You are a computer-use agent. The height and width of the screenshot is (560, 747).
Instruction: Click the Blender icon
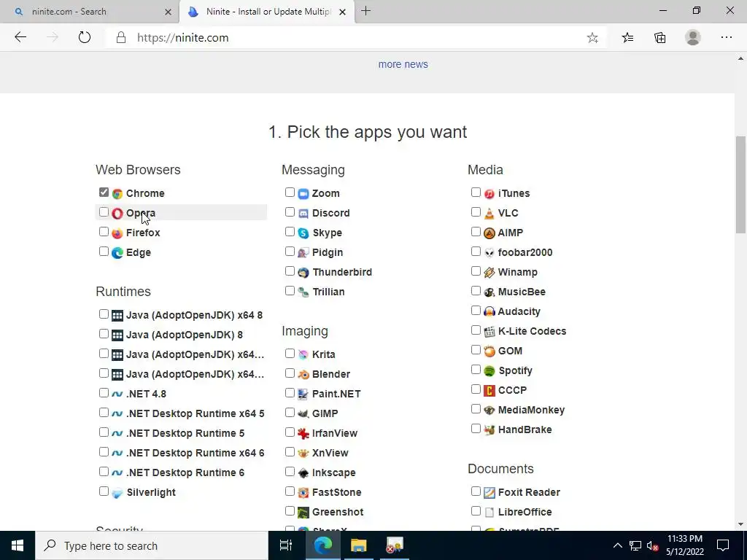pos(303,375)
